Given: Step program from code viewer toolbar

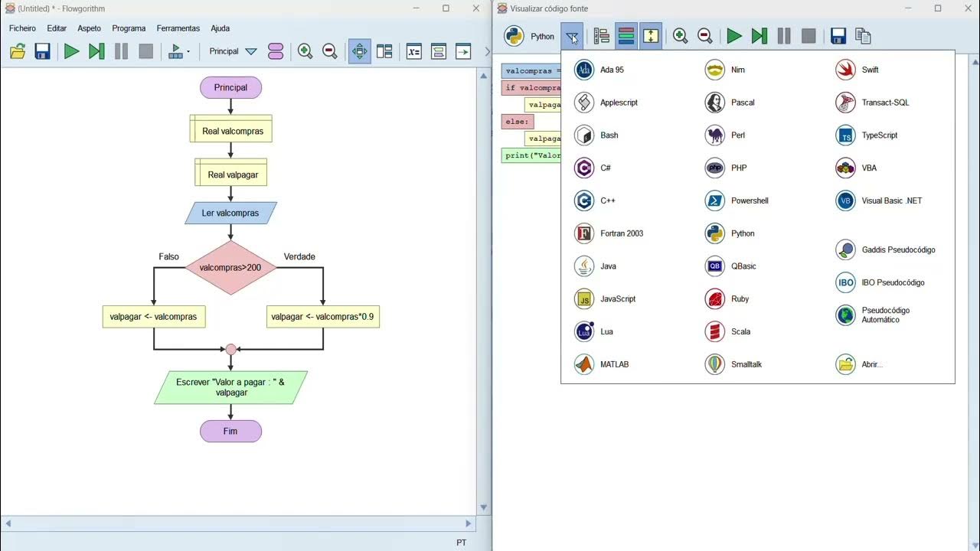Looking at the screenshot, I should [x=759, y=36].
